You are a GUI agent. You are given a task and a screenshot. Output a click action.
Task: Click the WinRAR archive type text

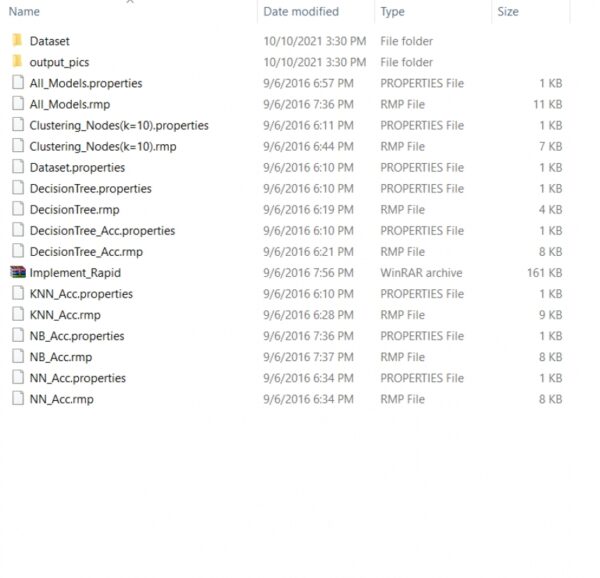pos(421,273)
